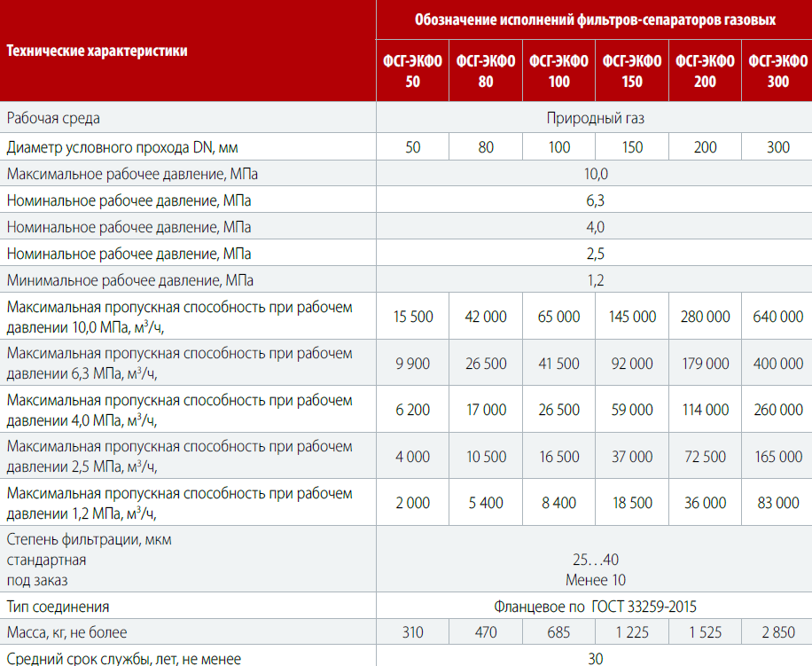Click the cell value '145 000'
Viewport: 812px width, 666px height.
point(632,317)
